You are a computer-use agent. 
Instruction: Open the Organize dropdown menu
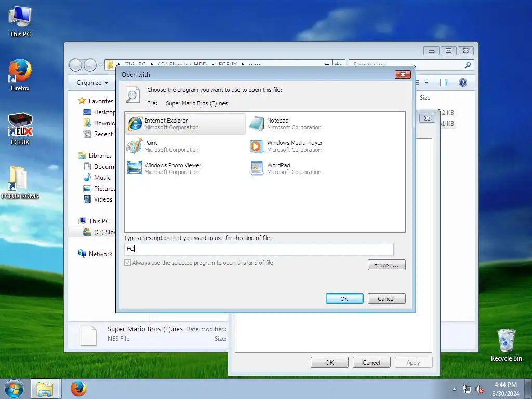click(92, 83)
